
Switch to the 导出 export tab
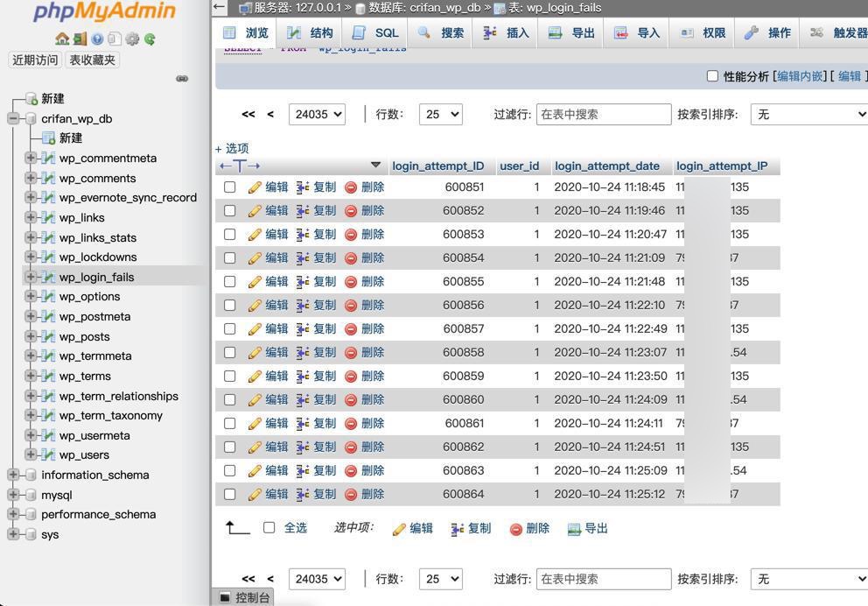tap(570, 33)
